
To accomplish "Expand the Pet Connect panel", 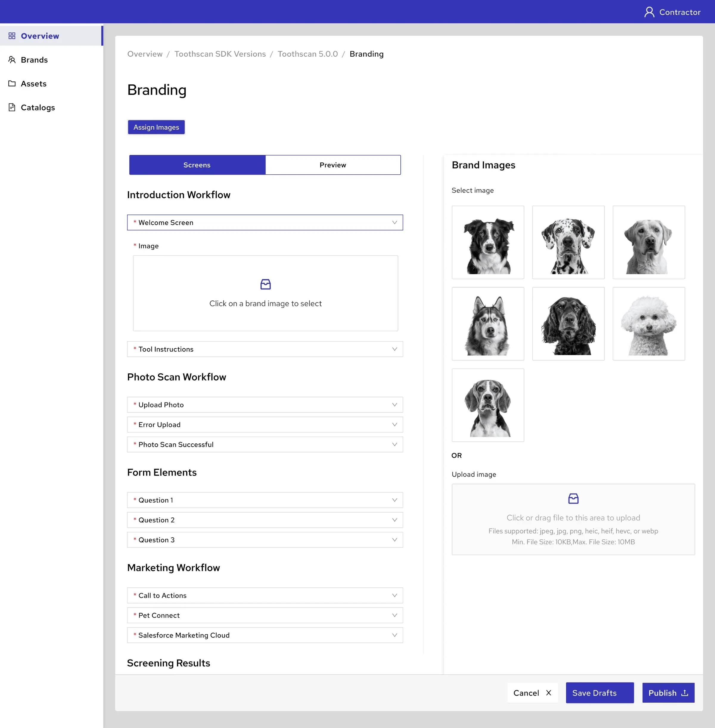I will point(265,615).
